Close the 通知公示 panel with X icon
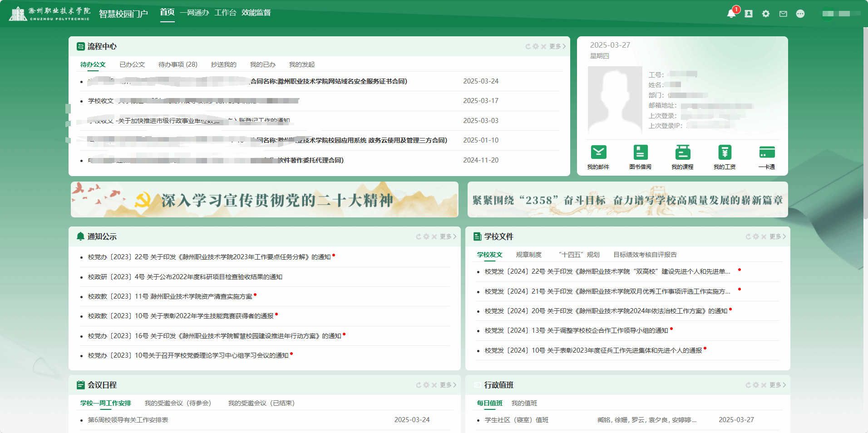The width and height of the screenshot is (868, 433). pos(434,236)
